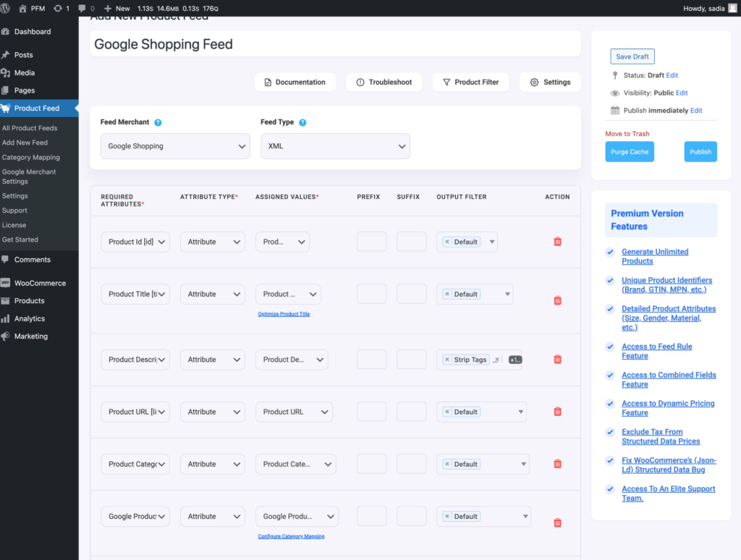
Task: Delete the Google Product Category row
Action: click(558, 522)
